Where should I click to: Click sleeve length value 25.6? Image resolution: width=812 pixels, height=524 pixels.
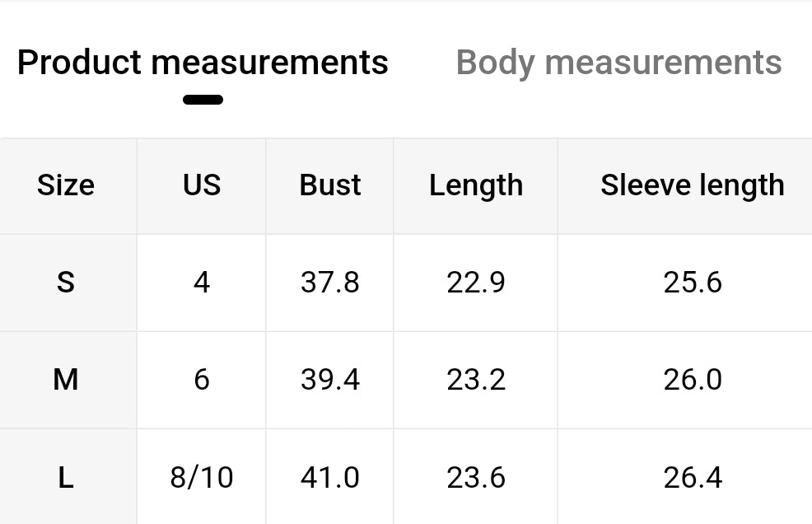pyautogui.click(x=692, y=283)
